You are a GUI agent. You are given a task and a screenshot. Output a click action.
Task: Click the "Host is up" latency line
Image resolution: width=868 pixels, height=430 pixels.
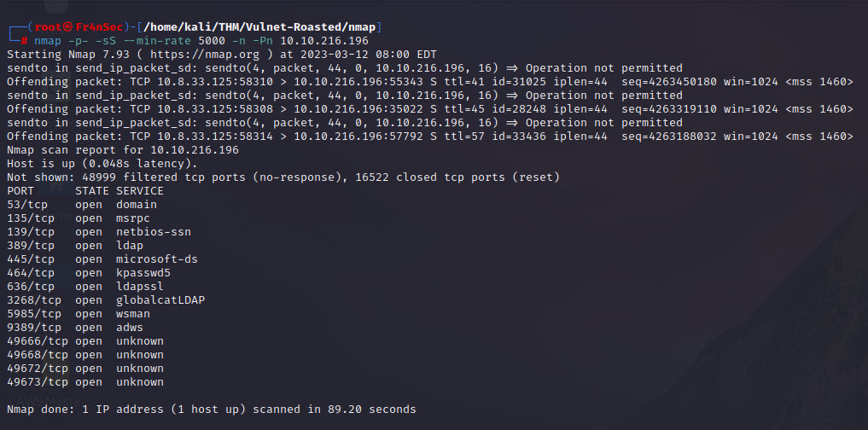tap(102, 164)
